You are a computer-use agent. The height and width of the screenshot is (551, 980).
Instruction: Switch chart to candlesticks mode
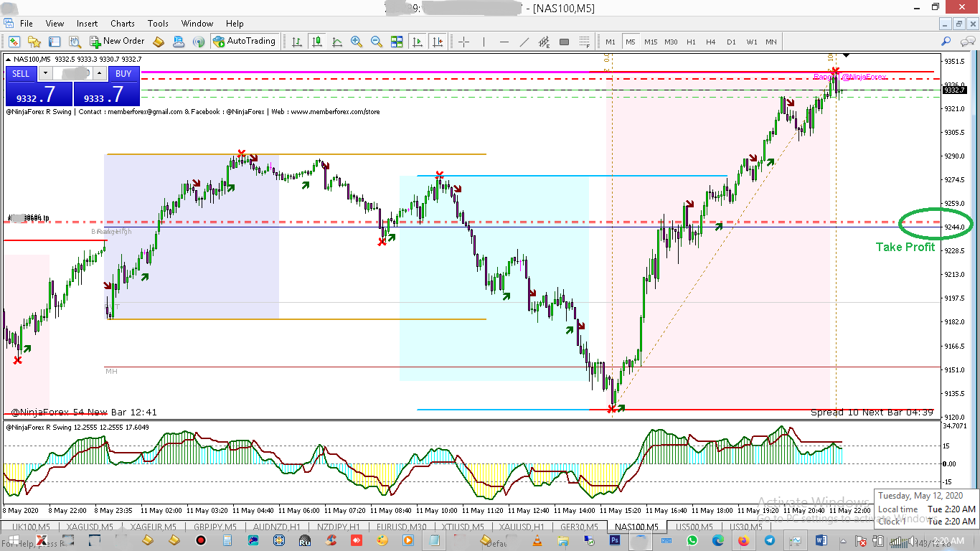point(317,42)
